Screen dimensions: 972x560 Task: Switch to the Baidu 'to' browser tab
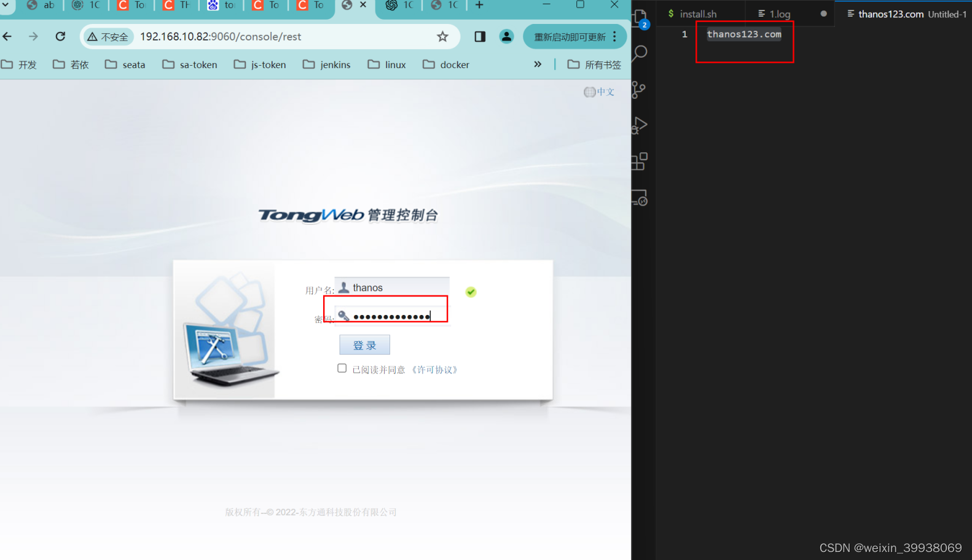(x=222, y=6)
